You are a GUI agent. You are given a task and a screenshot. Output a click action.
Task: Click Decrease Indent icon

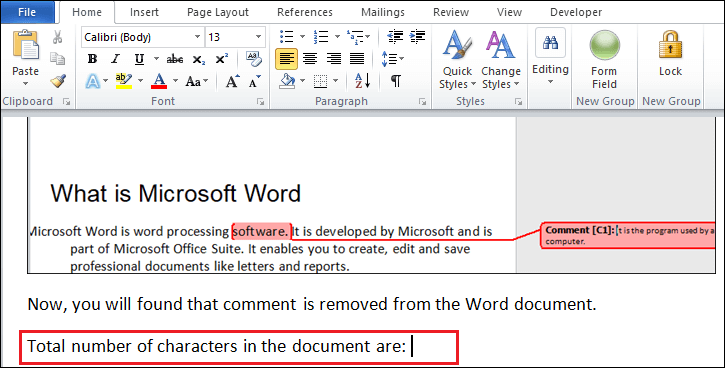pyautogui.click(x=395, y=36)
